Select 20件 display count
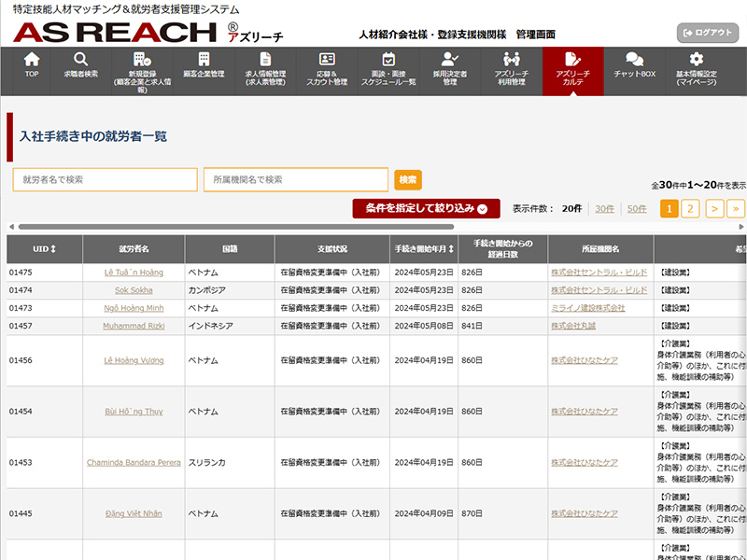 click(x=571, y=208)
